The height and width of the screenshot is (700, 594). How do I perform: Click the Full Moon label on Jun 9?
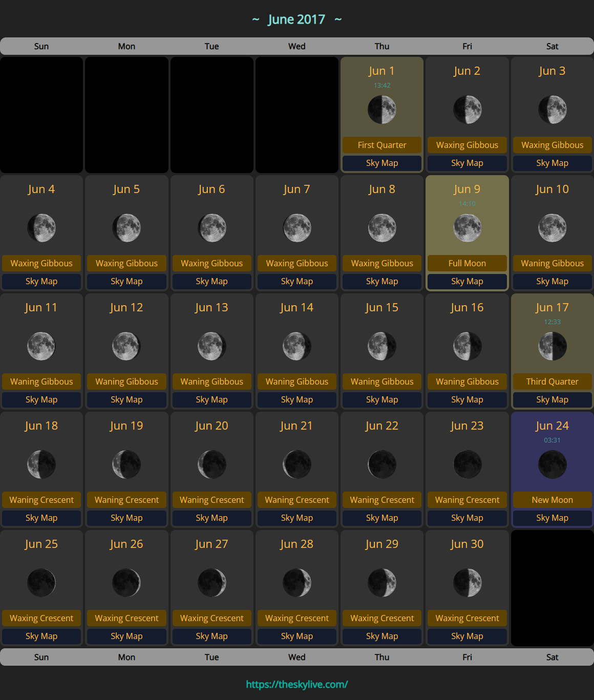467,263
